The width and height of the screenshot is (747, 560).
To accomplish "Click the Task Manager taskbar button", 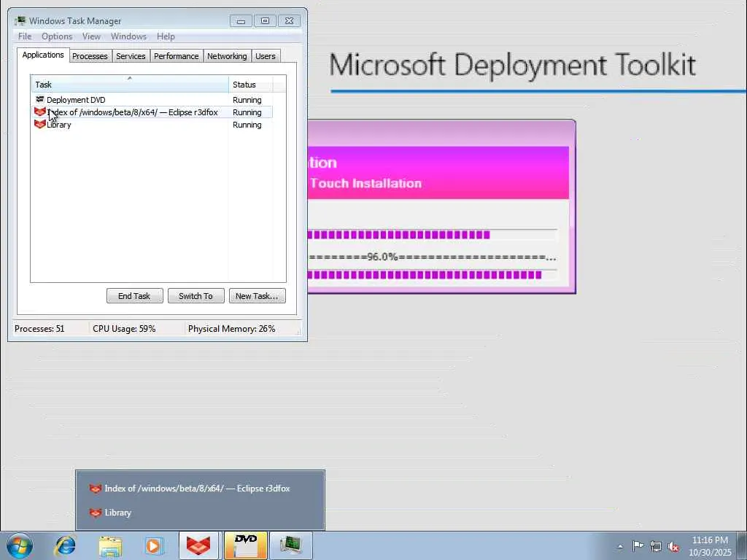I will [290, 545].
